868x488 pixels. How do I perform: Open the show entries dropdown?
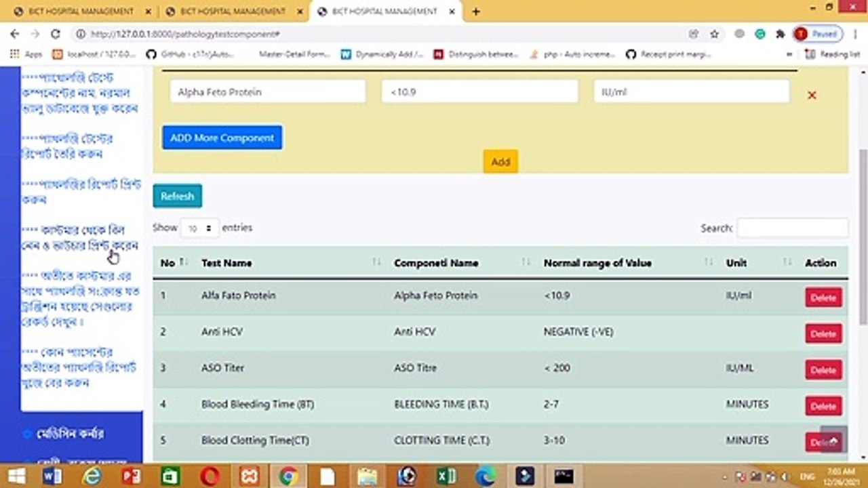(x=200, y=228)
